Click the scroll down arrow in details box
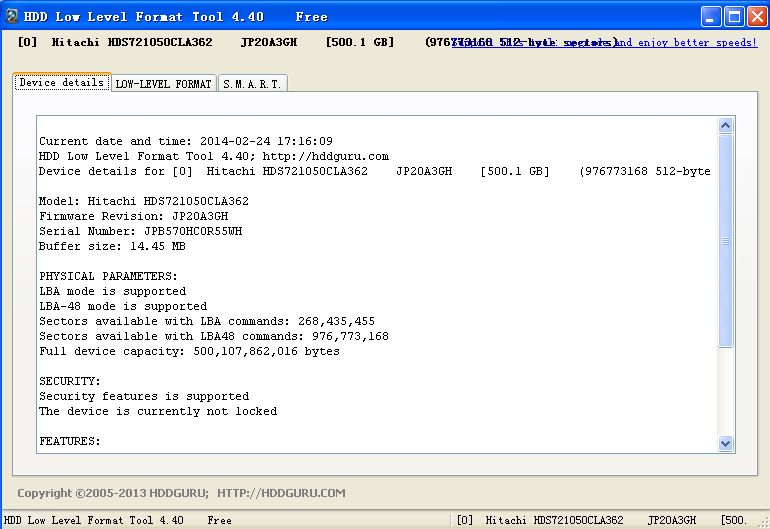 pos(725,444)
